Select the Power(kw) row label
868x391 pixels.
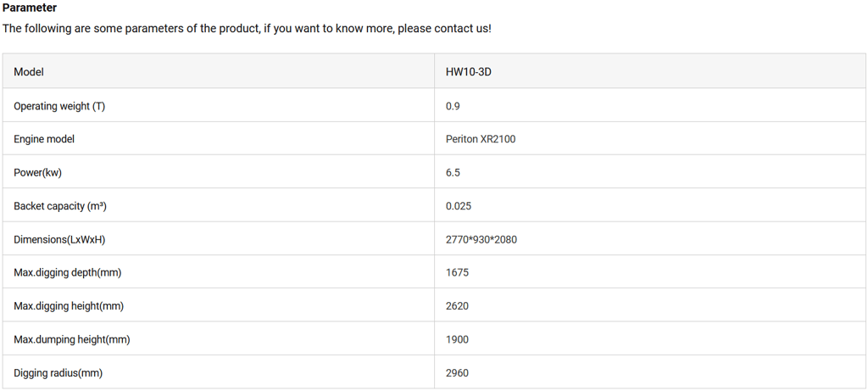tap(37, 172)
